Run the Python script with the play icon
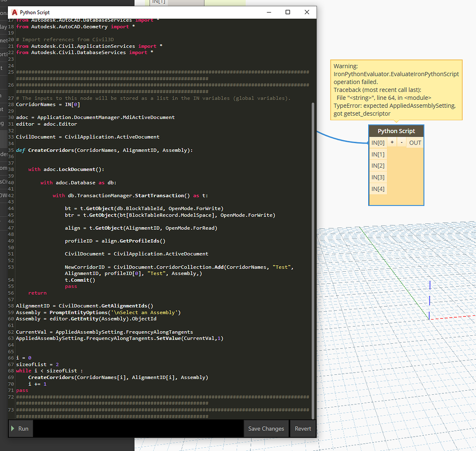 20,428
